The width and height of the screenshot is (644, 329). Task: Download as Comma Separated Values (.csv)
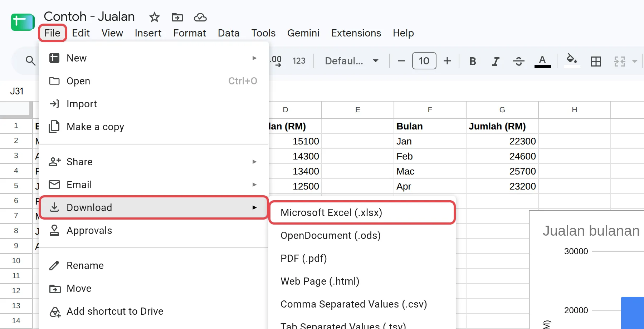(362, 304)
